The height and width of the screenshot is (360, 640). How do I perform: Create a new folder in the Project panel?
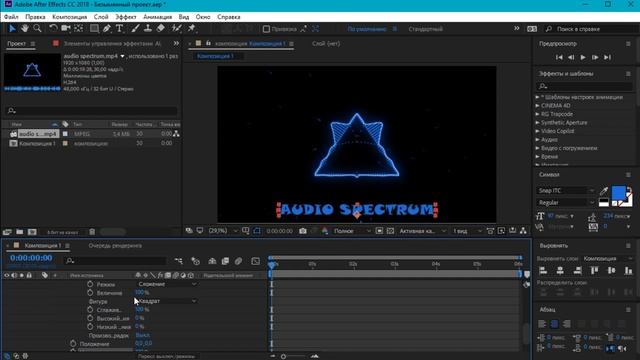(x=20, y=232)
